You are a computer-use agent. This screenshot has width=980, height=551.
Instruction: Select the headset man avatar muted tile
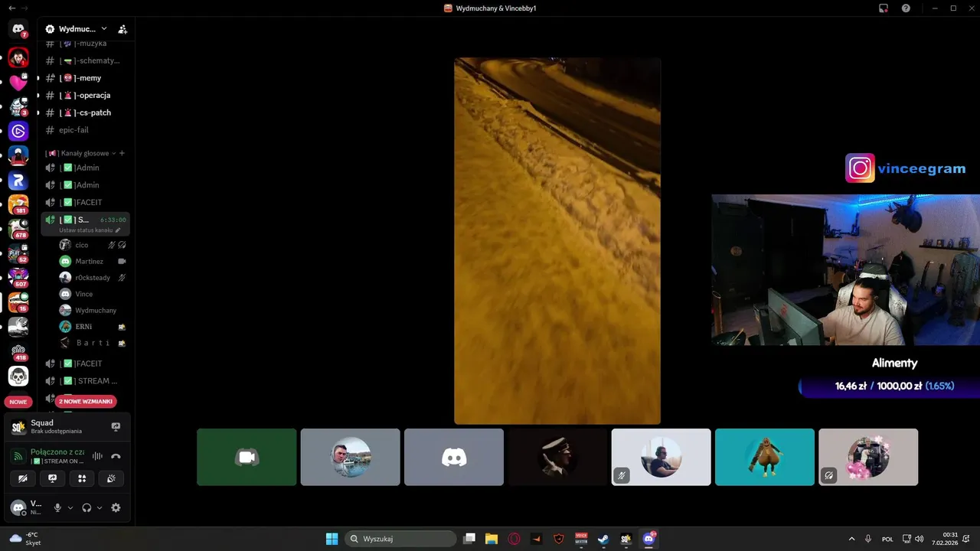[661, 457]
